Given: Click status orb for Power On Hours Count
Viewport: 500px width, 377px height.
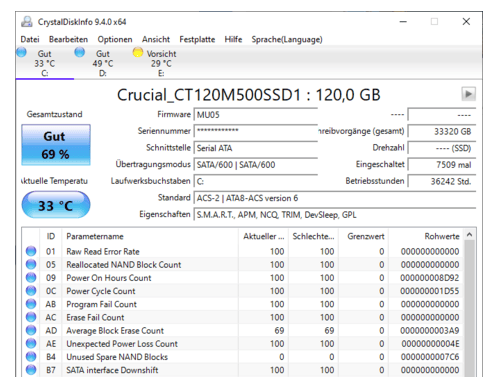Looking at the screenshot, I should click(31, 277).
